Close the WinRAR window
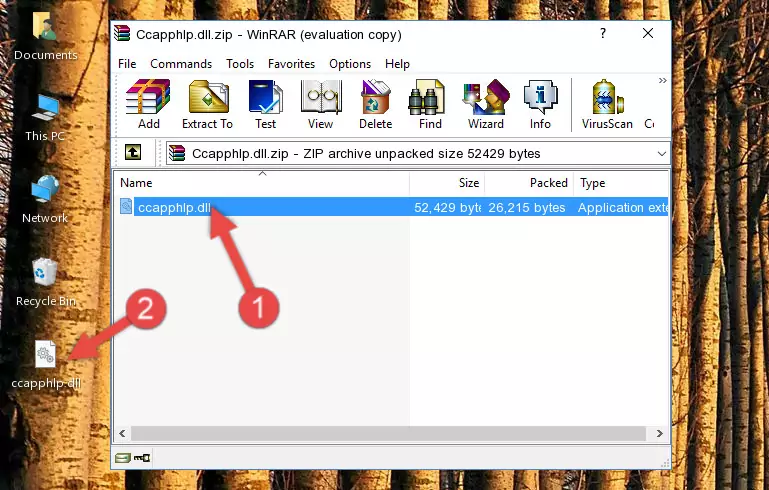769x490 pixels. point(648,33)
